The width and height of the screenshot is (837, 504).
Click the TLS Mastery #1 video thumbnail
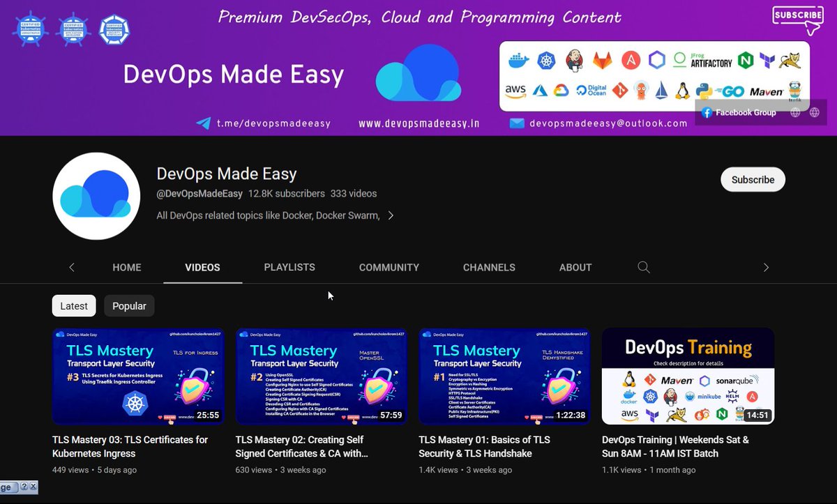click(x=504, y=376)
